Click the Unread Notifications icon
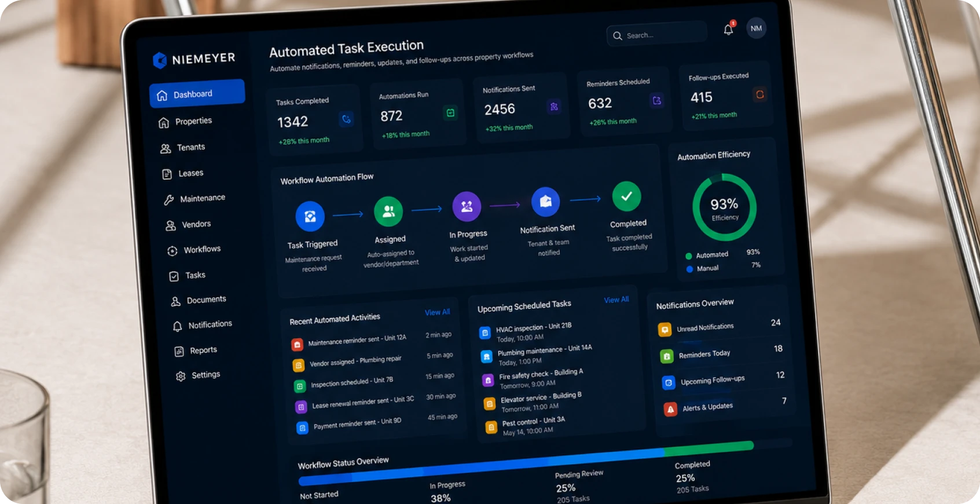The image size is (980, 504). 665,330
